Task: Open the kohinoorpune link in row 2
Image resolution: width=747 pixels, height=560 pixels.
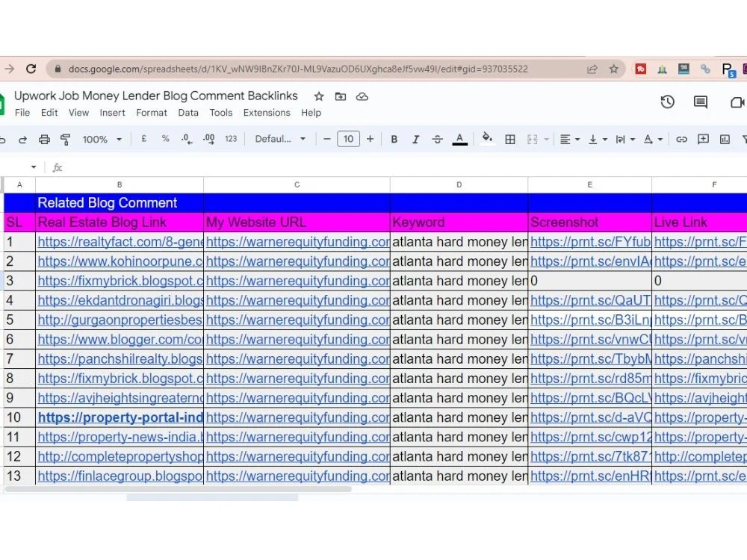Action: (x=120, y=261)
